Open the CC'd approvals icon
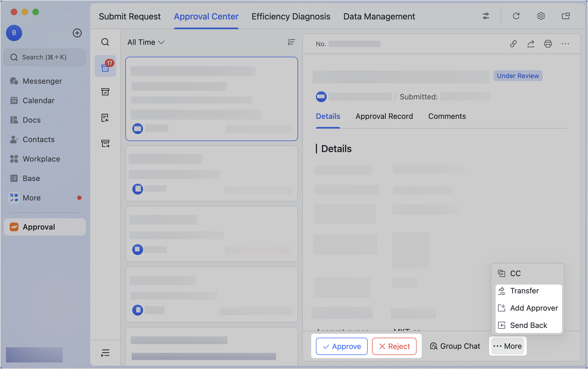Screen dimensions: 588x369 pyautogui.click(x=105, y=143)
